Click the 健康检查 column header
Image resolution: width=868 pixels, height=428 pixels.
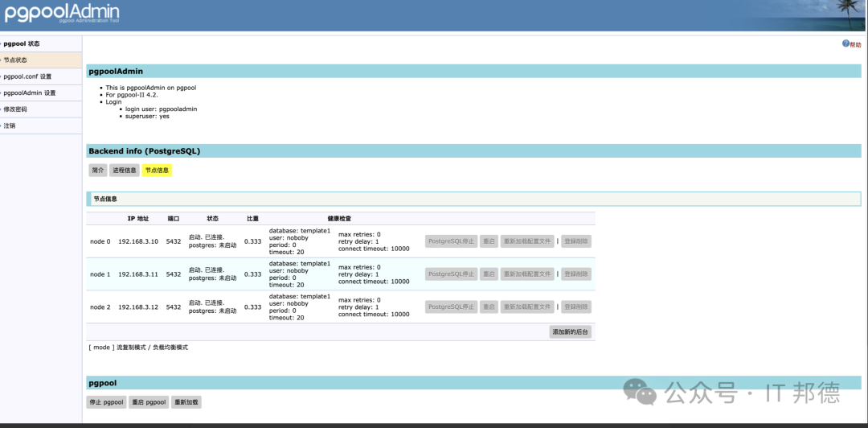coord(339,219)
